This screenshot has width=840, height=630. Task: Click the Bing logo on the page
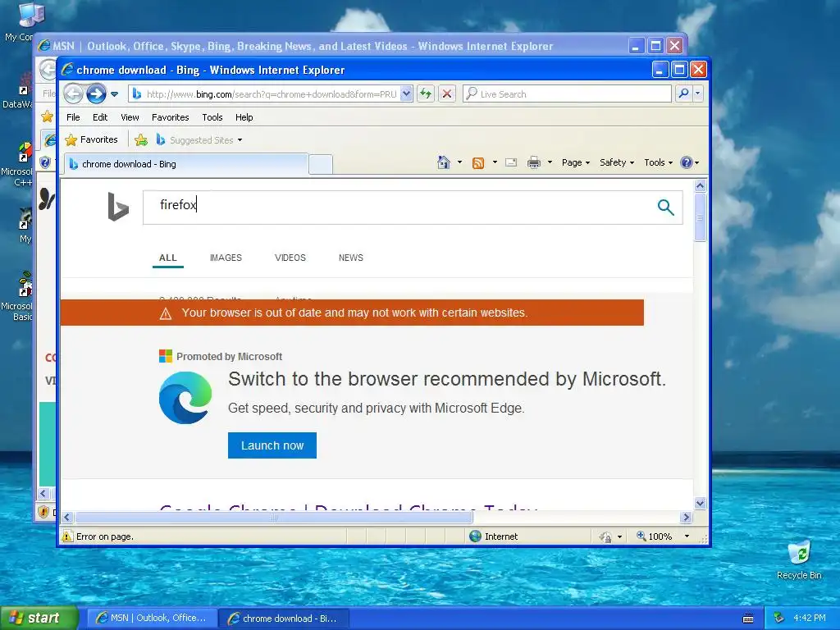coord(118,206)
